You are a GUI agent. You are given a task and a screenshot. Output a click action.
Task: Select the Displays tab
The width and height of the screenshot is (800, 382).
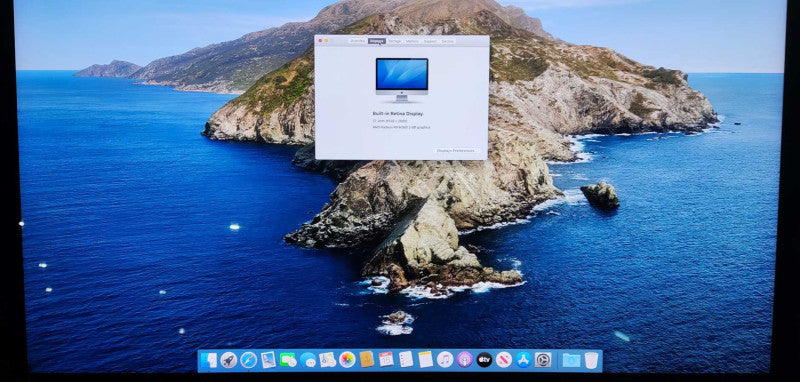(x=377, y=41)
